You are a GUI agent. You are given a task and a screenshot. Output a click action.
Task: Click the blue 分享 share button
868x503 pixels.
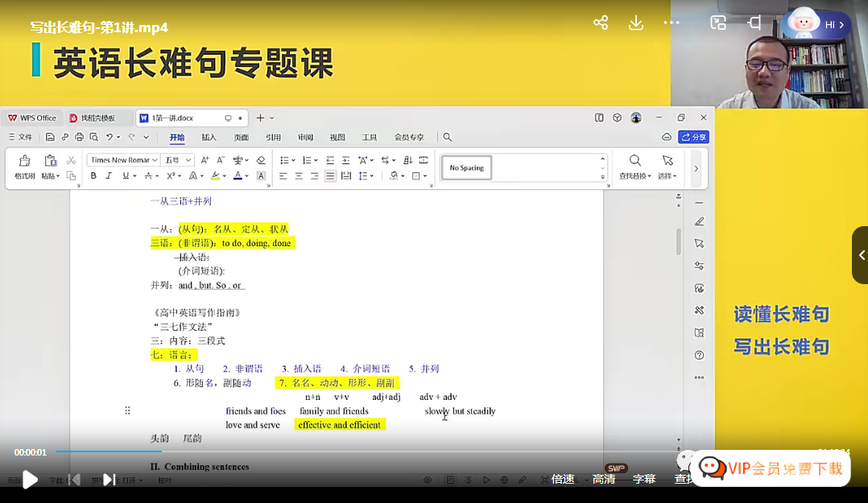694,138
